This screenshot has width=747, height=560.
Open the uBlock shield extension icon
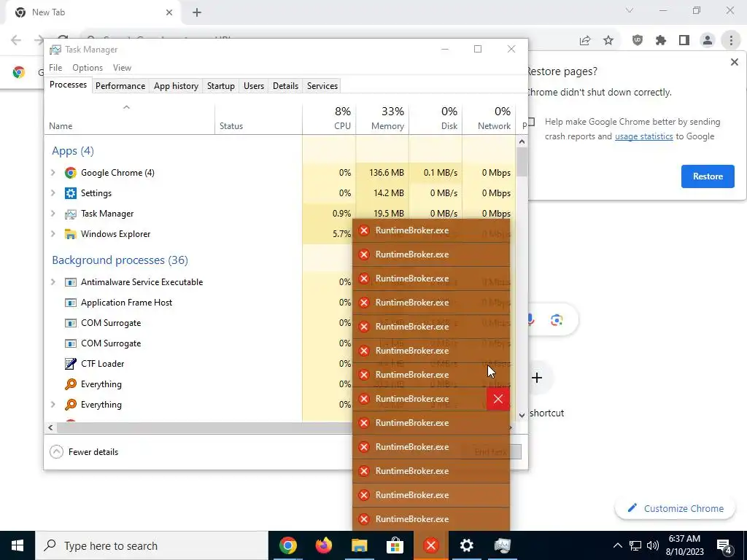[638, 41]
